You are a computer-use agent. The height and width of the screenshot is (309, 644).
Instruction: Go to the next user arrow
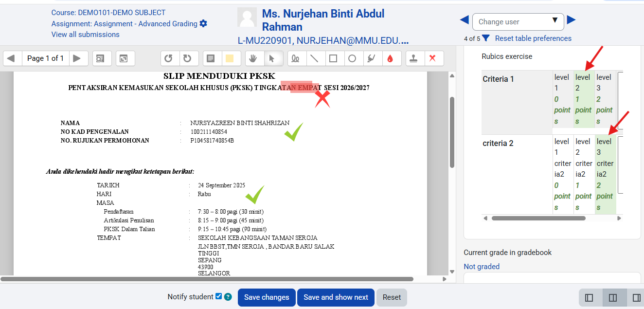point(571,20)
